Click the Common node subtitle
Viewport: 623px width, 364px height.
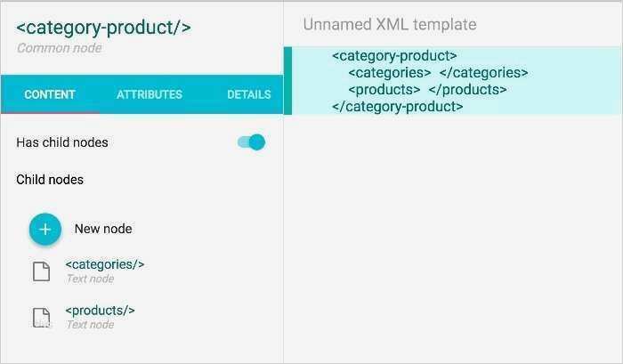tap(59, 48)
